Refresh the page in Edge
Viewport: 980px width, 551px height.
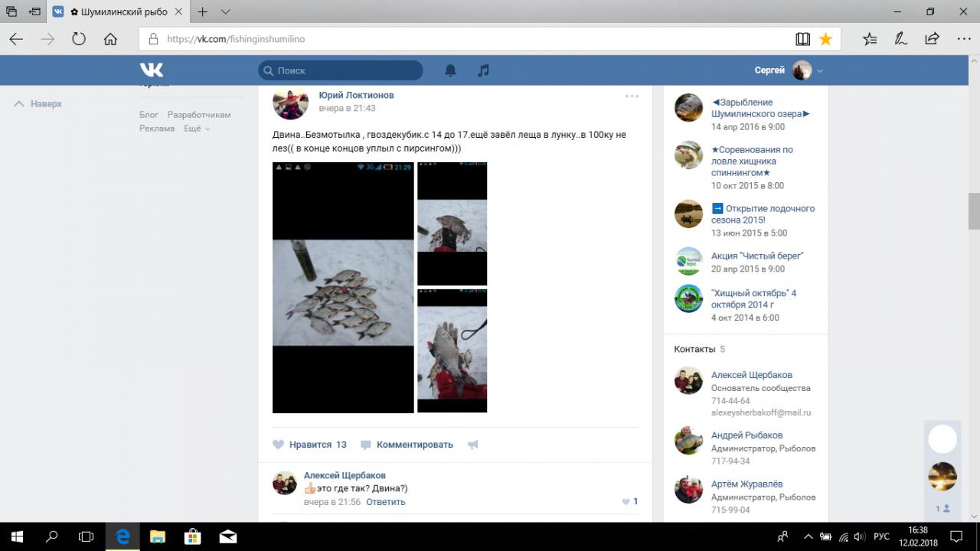coord(79,39)
